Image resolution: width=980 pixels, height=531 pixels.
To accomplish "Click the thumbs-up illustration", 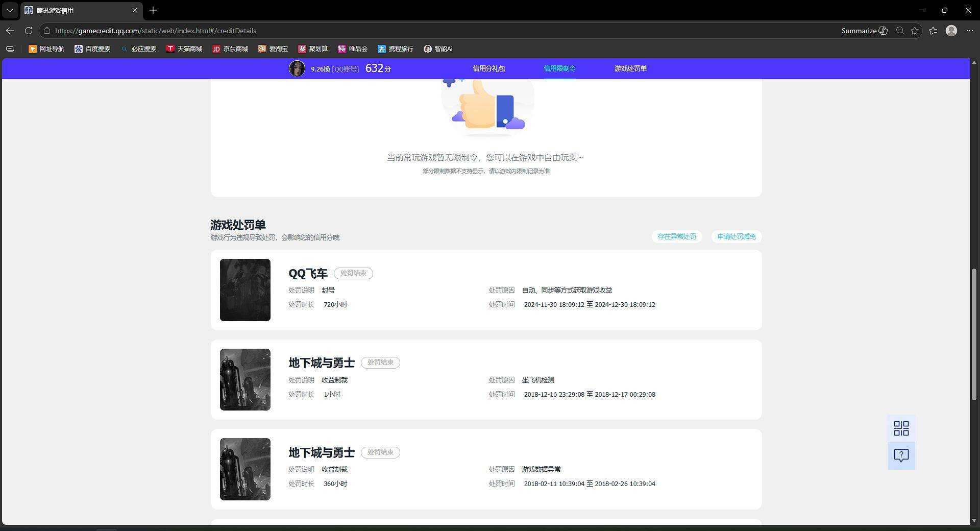I will [x=487, y=107].
